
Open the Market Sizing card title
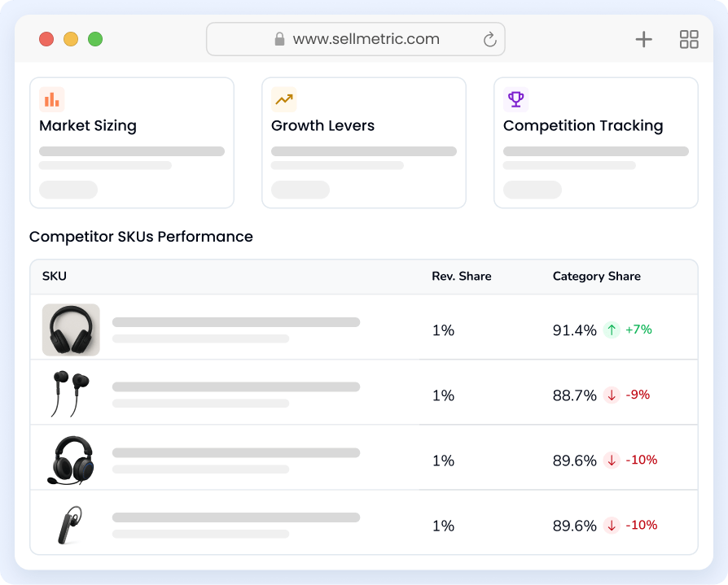click(x=88, y=126)
